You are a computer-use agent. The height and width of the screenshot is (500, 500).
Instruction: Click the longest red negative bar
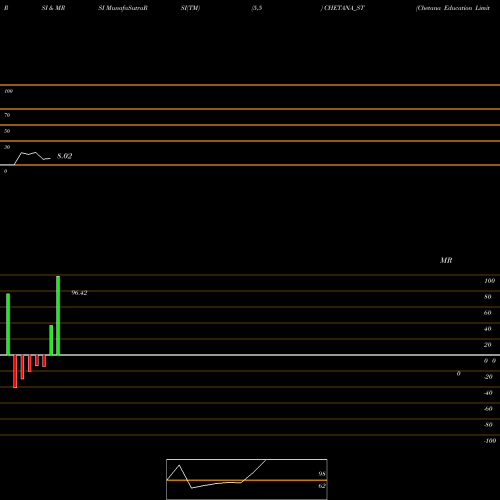15,371
